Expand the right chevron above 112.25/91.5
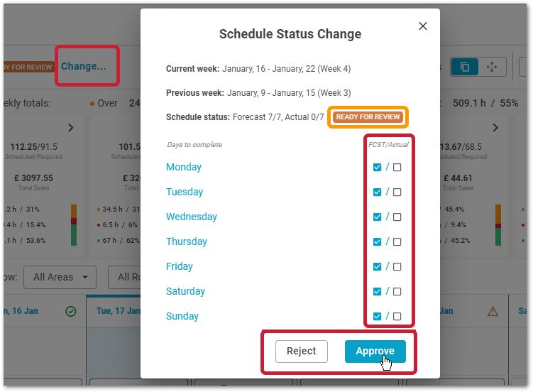 point(71,128)
